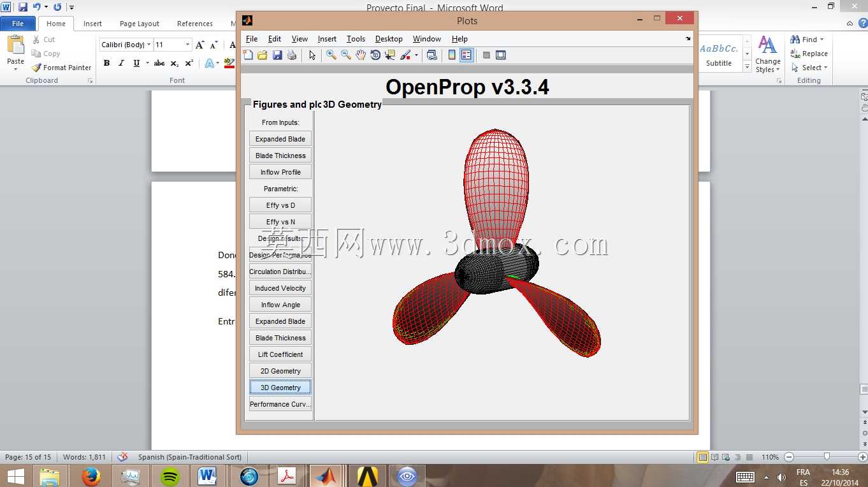Screen dimensions: 868x487
Task: Activate the Zoom In magnifier tool
Action: point(331,55)
